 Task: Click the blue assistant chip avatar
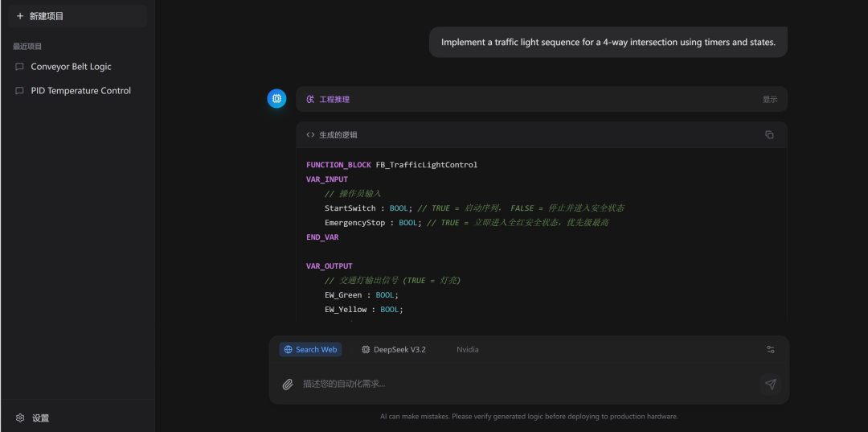point(276,99)
